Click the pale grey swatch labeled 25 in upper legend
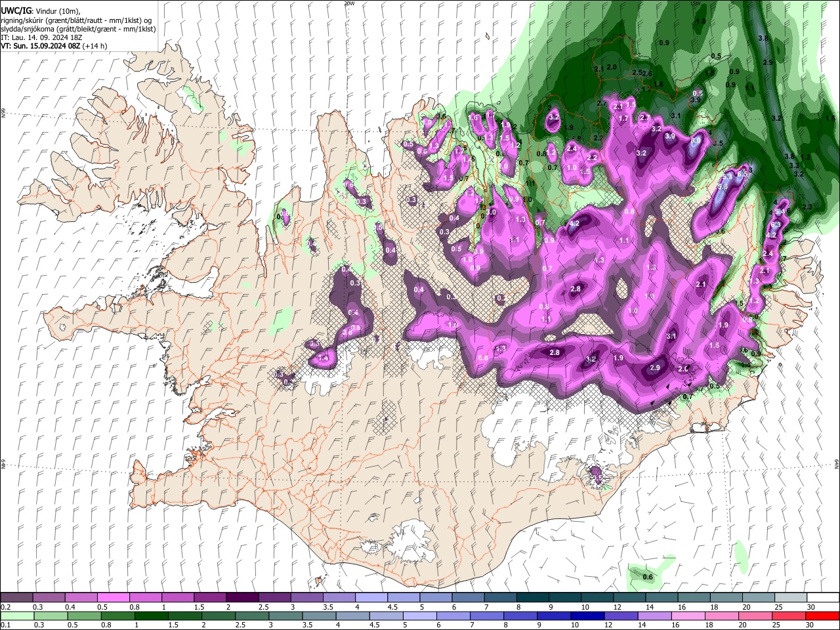840x630 pixels. [790, 598]
